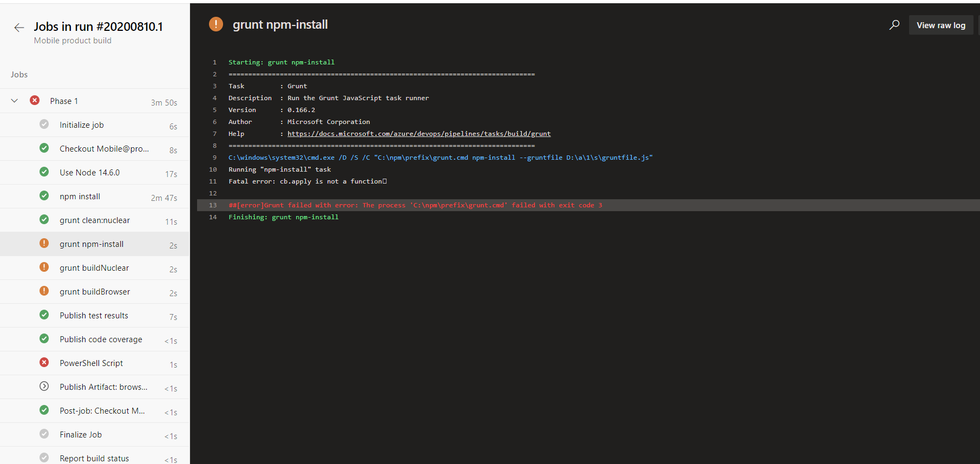Click the 'Author : Microsoft Corporation' log line
This screenshot has width=980, height=464.
click(299, 122)
